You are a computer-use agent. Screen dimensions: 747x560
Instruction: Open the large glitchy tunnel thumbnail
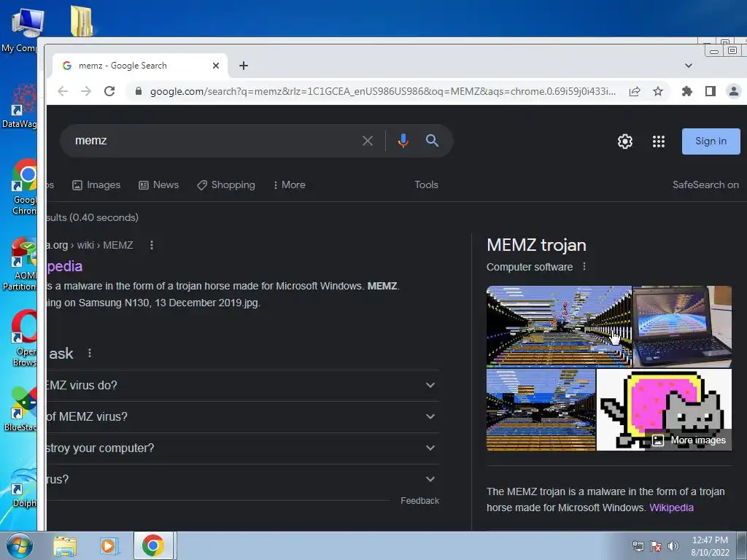559,326
